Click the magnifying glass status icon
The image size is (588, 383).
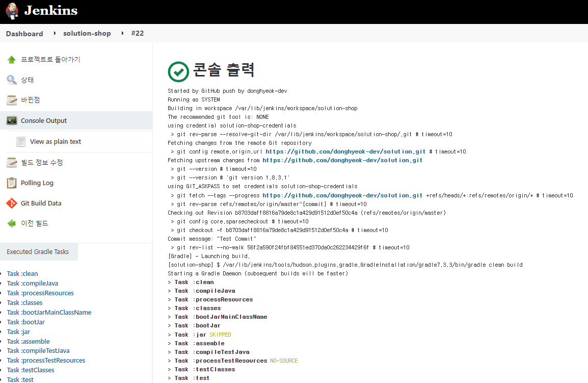(12, 80)
